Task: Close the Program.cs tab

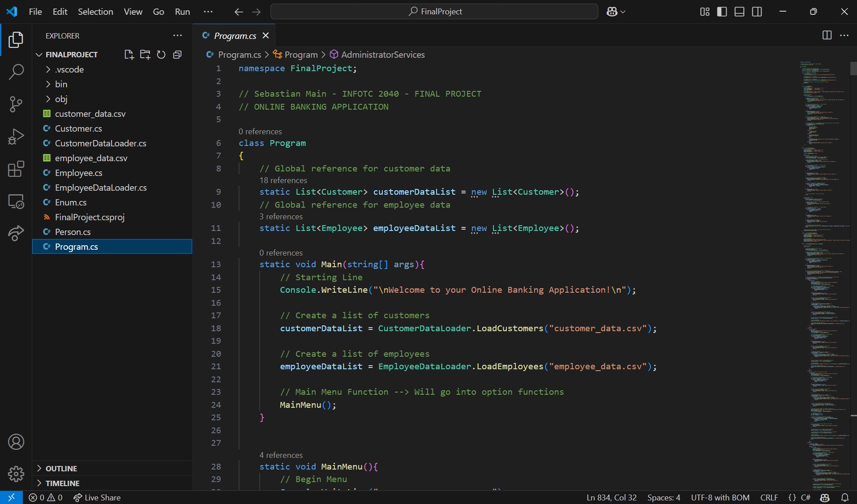Action: (x=266, y=35)
